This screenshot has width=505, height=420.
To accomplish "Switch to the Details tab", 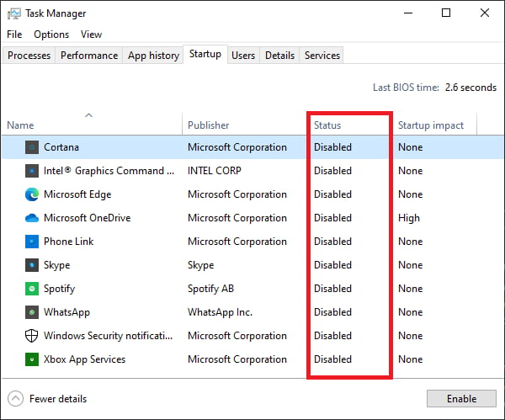I will click(x=279, y=56).
